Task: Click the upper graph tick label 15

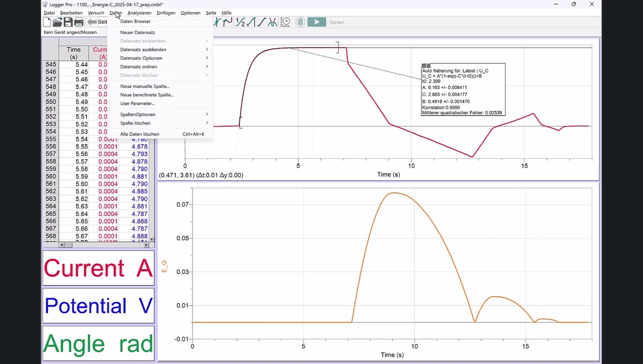Action: [x=524, y=166]
